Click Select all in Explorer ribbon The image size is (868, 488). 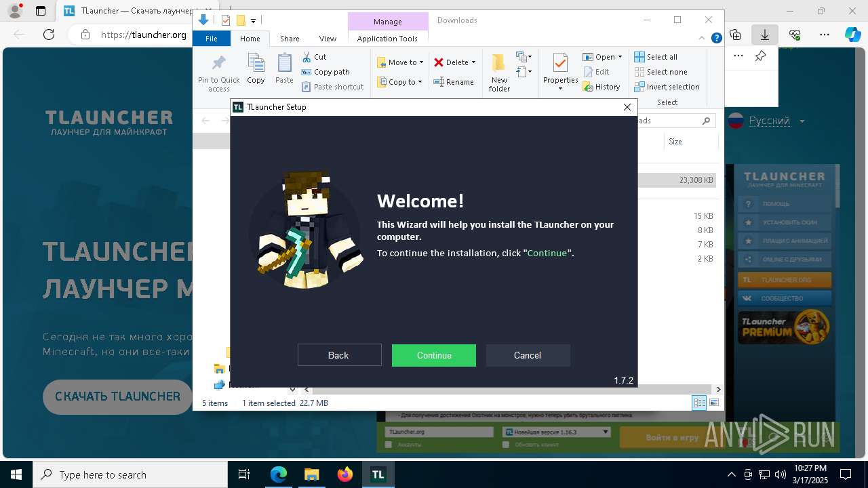pyautogui.click(x=656, y=57)
